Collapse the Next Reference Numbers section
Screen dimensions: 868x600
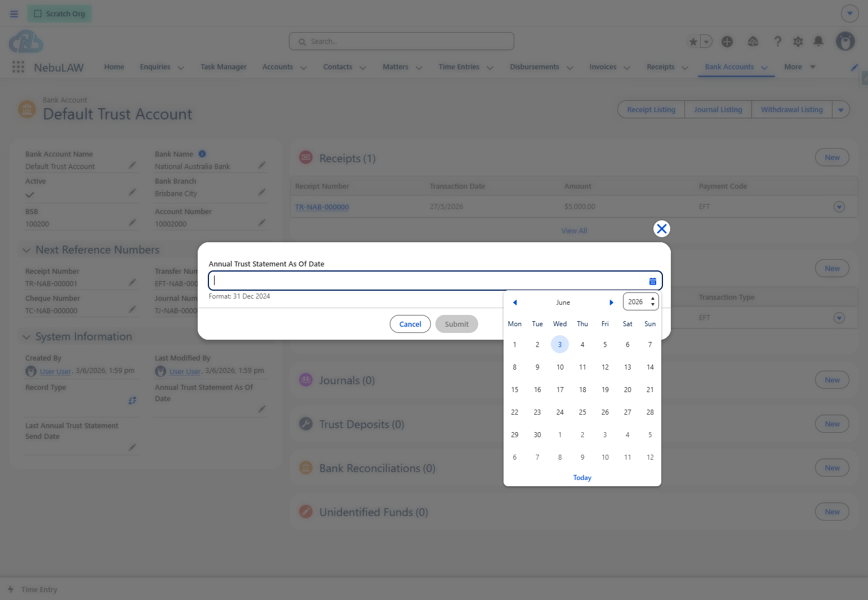click(x=26, y=250)
